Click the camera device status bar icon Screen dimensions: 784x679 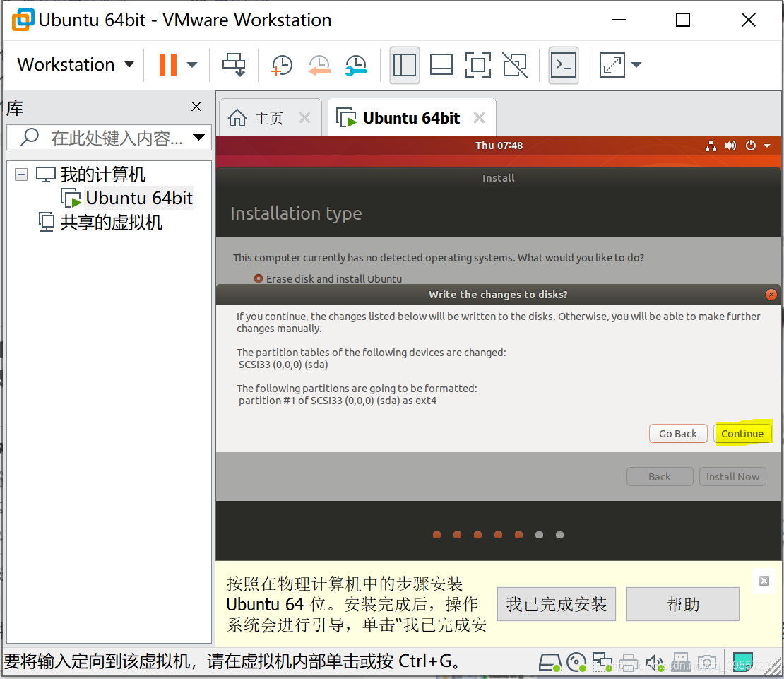tap(707, 663)
